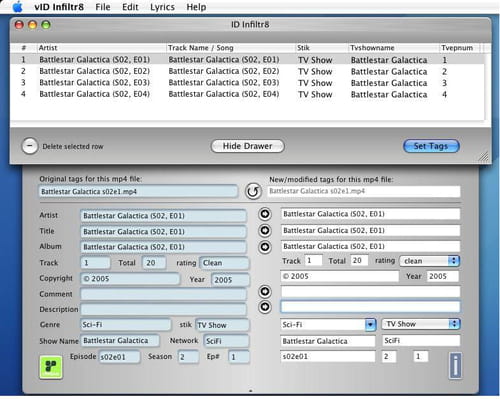Copy Description tag with its arrow button
500x399 pixels.
point(265,307)
